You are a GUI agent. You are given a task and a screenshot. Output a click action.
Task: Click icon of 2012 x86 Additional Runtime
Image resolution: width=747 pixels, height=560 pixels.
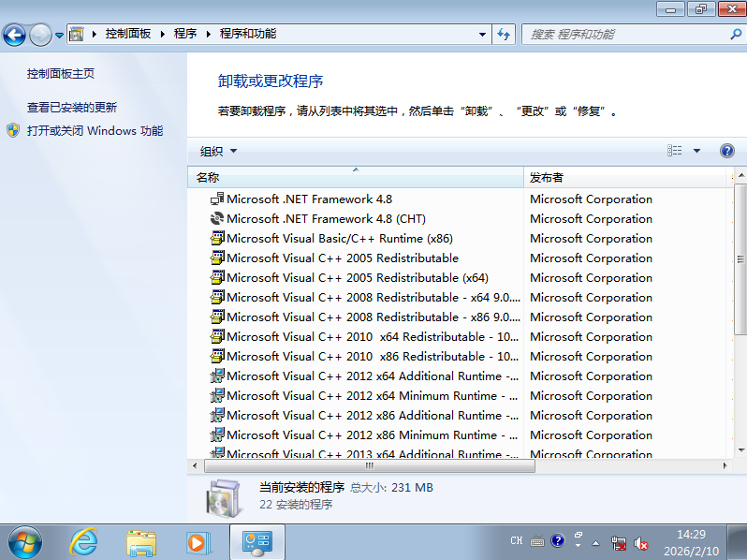click(217, 415)
